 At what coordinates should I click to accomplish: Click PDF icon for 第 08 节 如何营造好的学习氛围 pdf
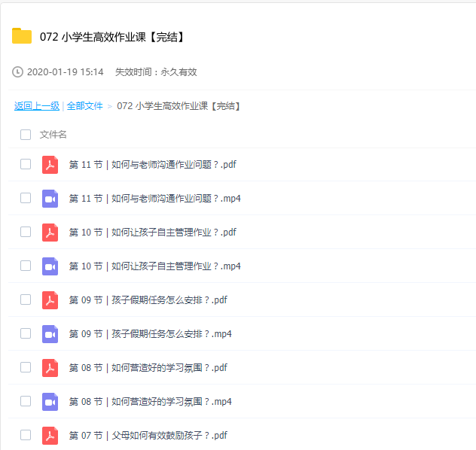50,368
